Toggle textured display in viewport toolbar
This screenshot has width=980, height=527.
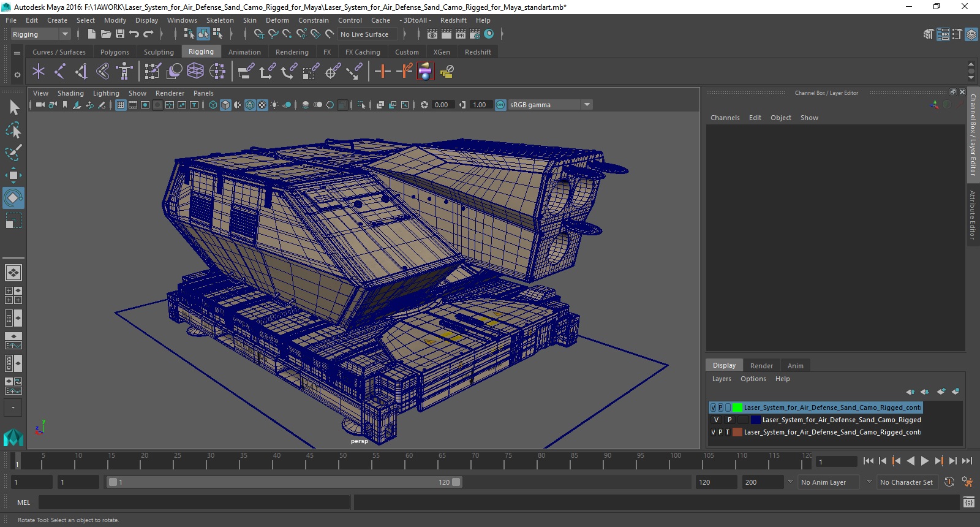pos(262,105)
